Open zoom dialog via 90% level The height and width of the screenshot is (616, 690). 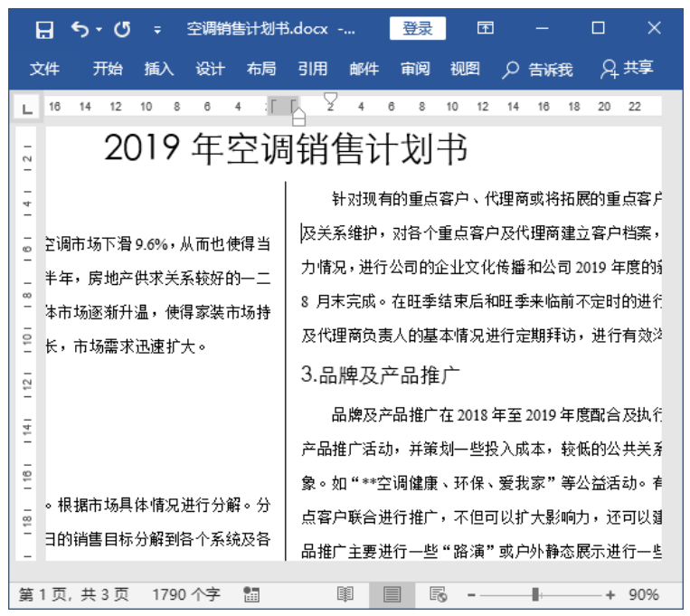point(644,595)
